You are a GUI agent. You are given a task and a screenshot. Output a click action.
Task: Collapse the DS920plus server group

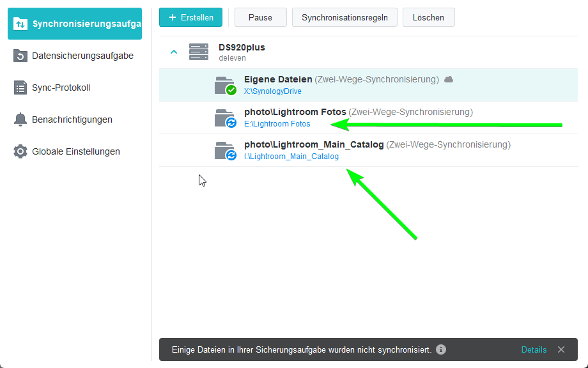(173, 52)
